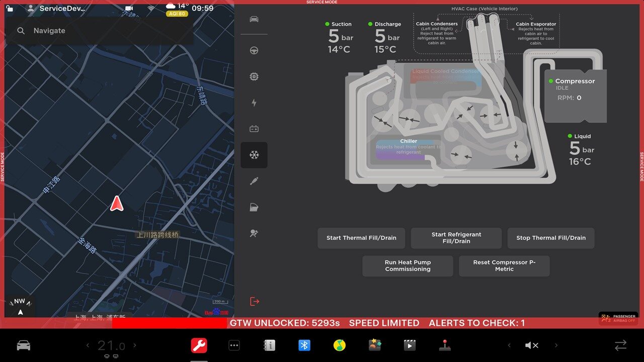644x362 pixels.
Task: Select the processor chip icon in sidebar
Action: (254, 76)
